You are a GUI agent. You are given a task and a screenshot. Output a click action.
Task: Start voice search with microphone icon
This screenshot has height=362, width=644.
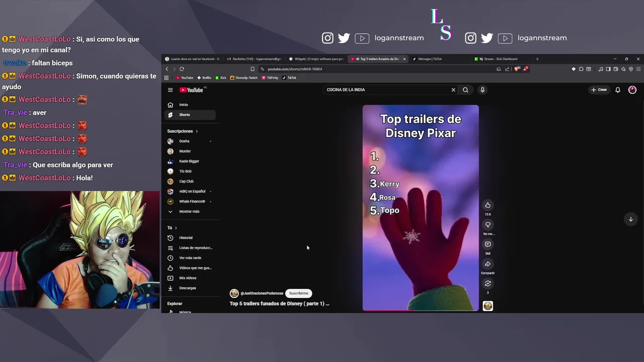pos(482,90)
